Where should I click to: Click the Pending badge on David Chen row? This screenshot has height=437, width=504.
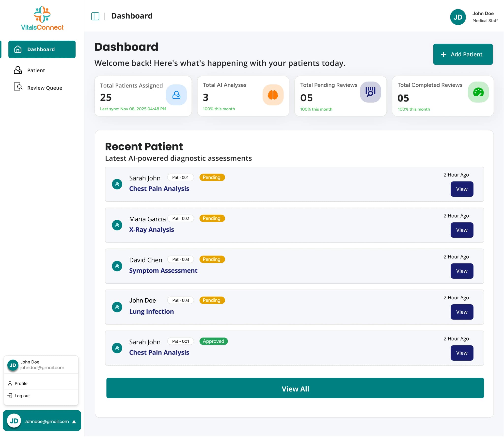(x=212, y=259)
